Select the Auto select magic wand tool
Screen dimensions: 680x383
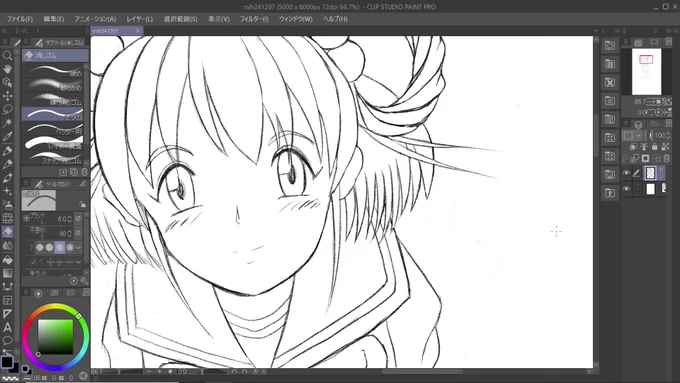pyautogui.click(x=7, y=123)
